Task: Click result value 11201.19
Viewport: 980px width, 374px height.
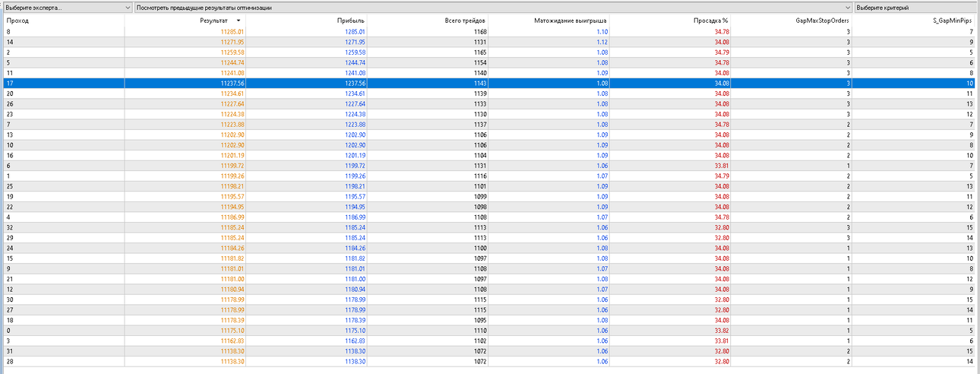Action: click(x=232, y=154)
